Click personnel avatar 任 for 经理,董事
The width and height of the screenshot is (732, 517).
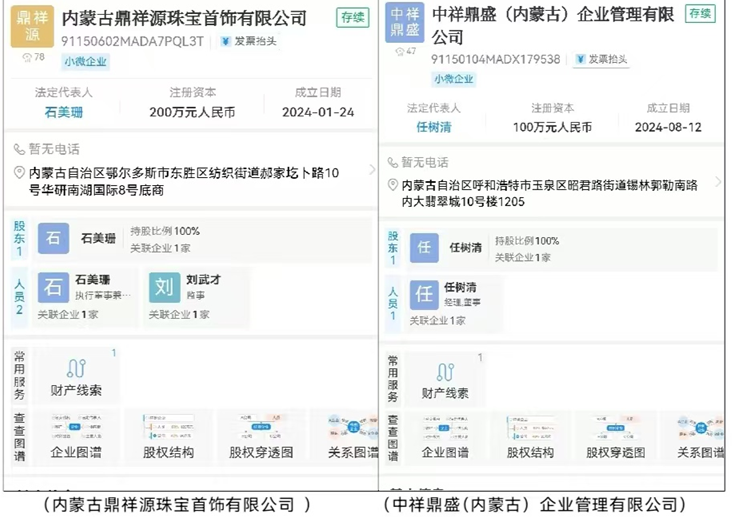pyautogui.click(x=424, y=295)
